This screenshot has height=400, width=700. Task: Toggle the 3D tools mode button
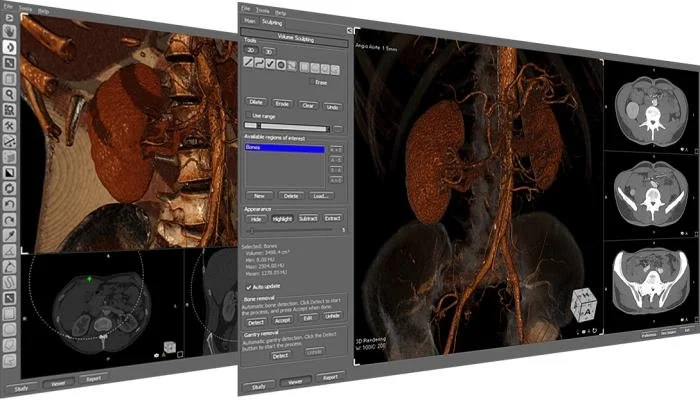(x=268, y=51)
